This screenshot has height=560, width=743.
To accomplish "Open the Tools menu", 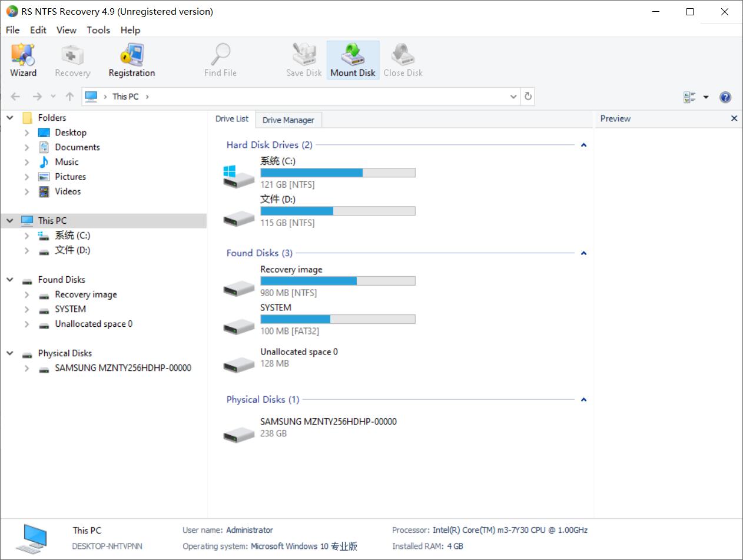I will [98, 30].
